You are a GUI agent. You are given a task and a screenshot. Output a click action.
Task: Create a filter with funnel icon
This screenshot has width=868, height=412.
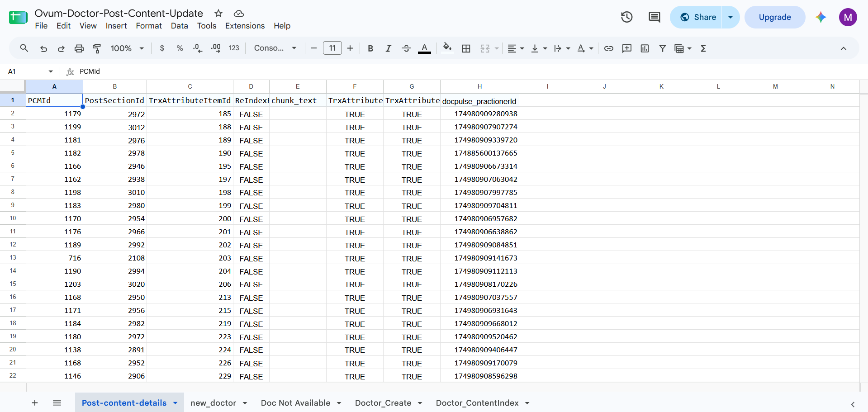(662, 48)
